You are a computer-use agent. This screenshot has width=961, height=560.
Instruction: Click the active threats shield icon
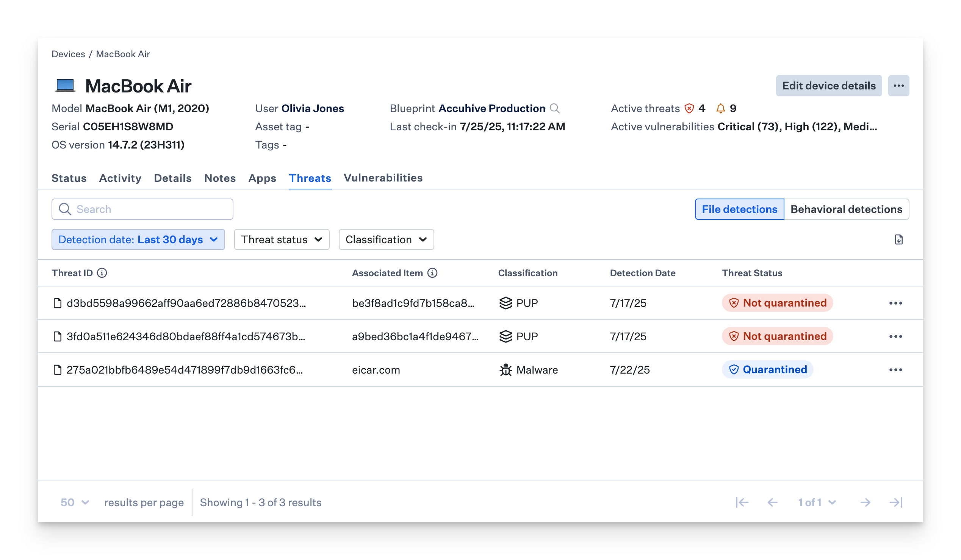689,109
